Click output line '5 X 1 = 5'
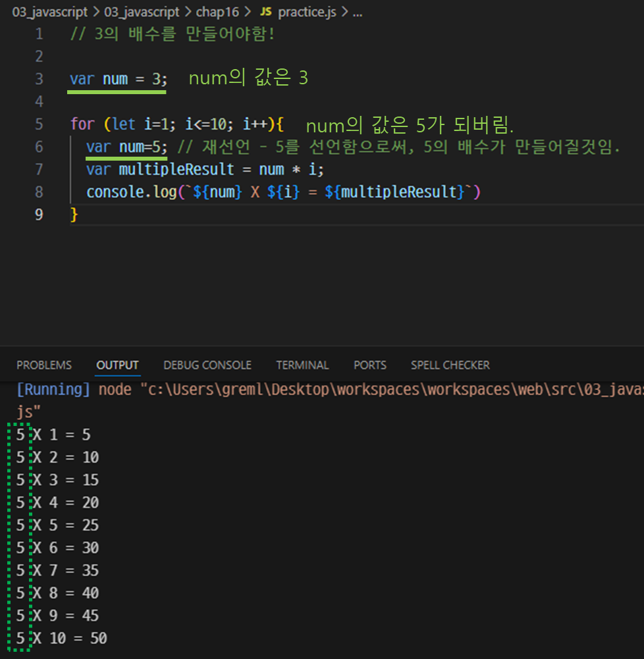The width and height of the screenshot is (644, 659). point(53,435)
